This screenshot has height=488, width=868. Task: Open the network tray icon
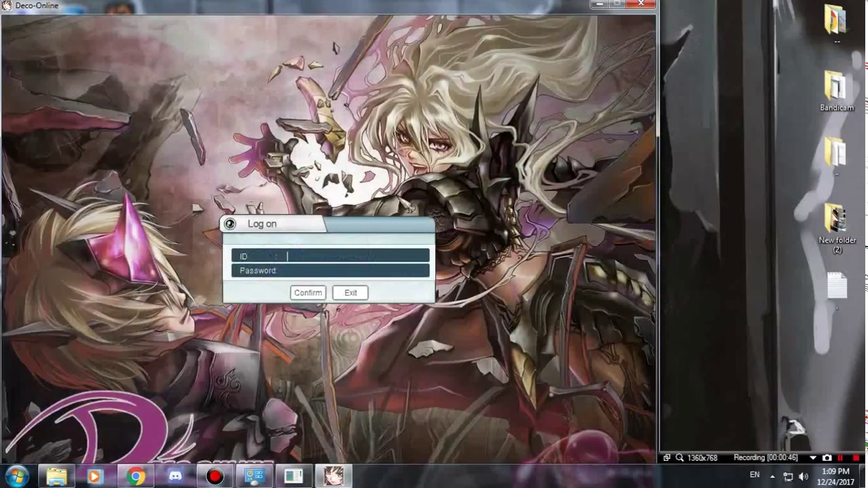[x=788, y=476]
